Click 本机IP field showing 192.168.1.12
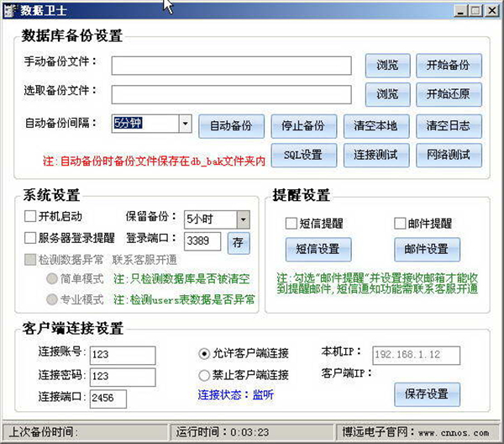 click(x=417, y=355)
